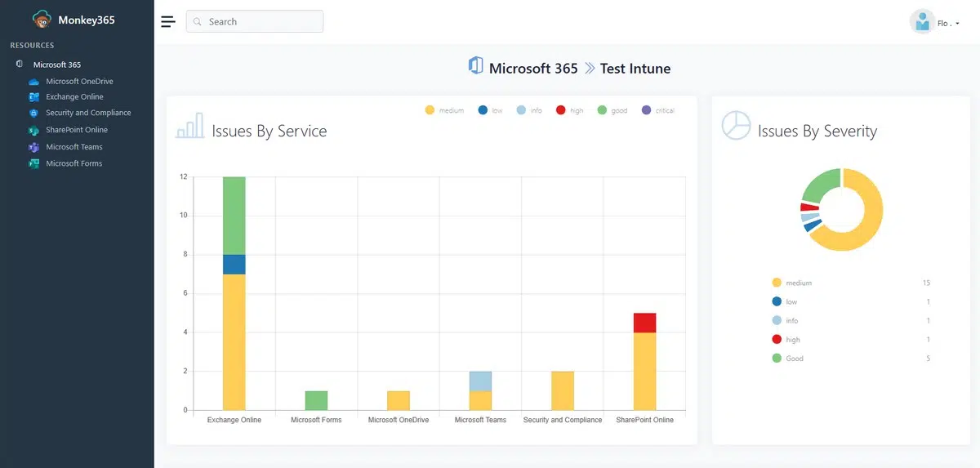980x468 pixels.
Task: Click the breadcrumb double-chevron separator
Action: [589, 69]
